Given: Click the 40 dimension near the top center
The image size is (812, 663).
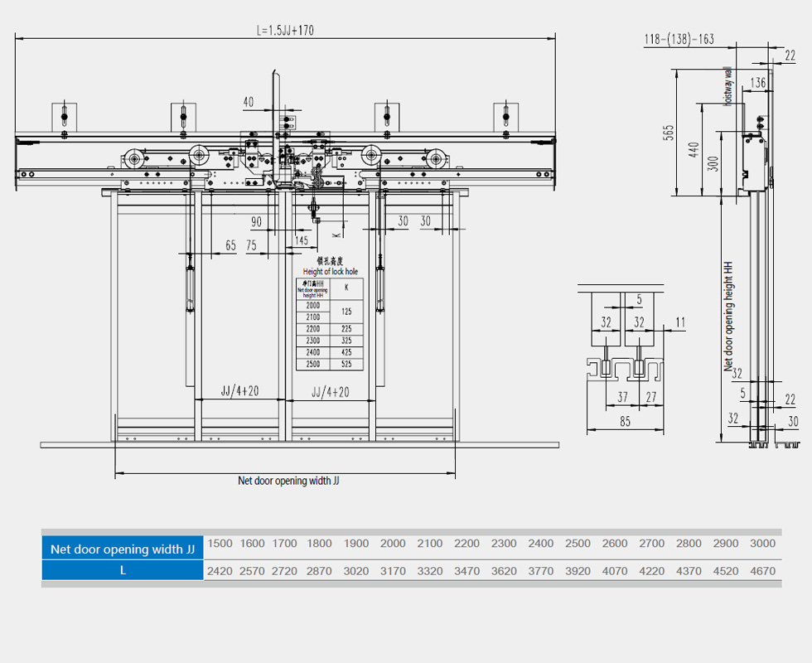Looking at the screenshot, I should coord(249,102).
